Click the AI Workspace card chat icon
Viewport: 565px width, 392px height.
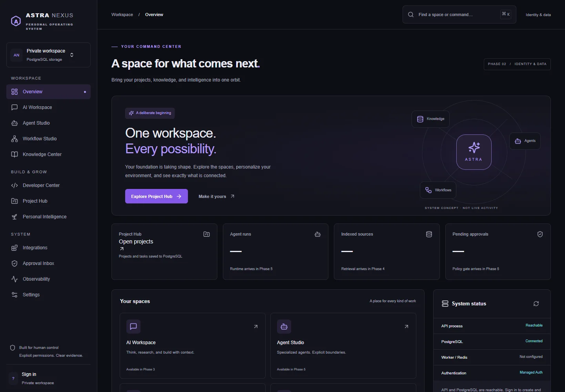(133, 327)
